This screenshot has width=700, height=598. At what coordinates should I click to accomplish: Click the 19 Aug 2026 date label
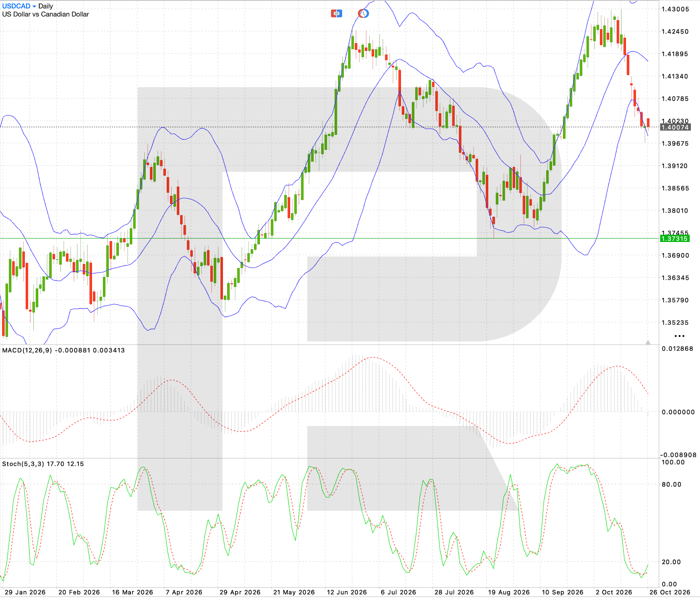(x=509, y=592)
